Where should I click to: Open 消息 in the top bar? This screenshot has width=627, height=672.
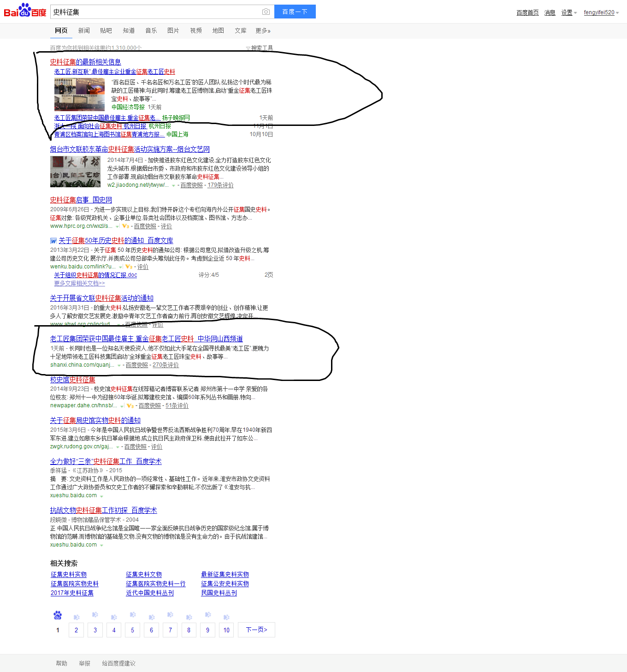tap(550, 12)
